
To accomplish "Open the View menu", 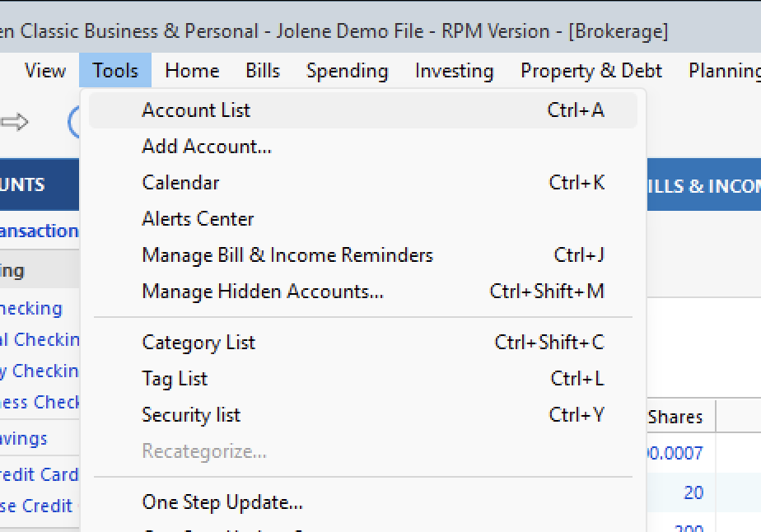I will [44, 71].
